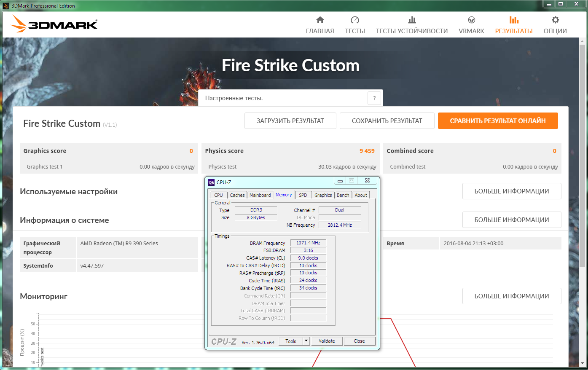The height and width of the screenshot is (370, 588).
Task: Switch to the Graphics tab in CPU-Z
Action: coord(323,195)
